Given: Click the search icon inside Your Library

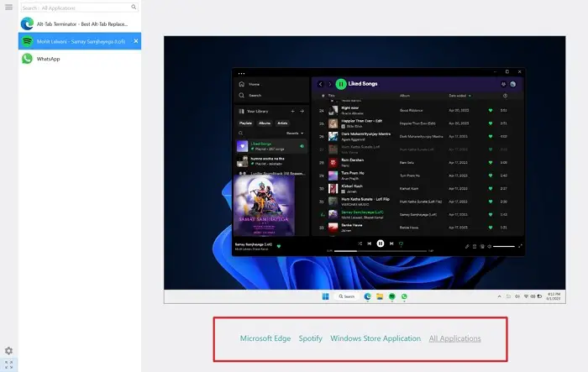Looking at the screenshot, I should pos(241,134).
